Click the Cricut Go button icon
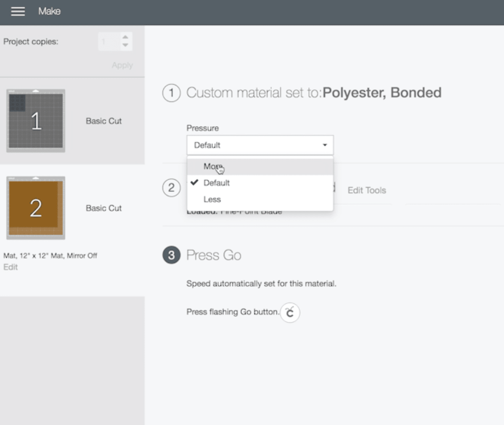 (290, 313)
